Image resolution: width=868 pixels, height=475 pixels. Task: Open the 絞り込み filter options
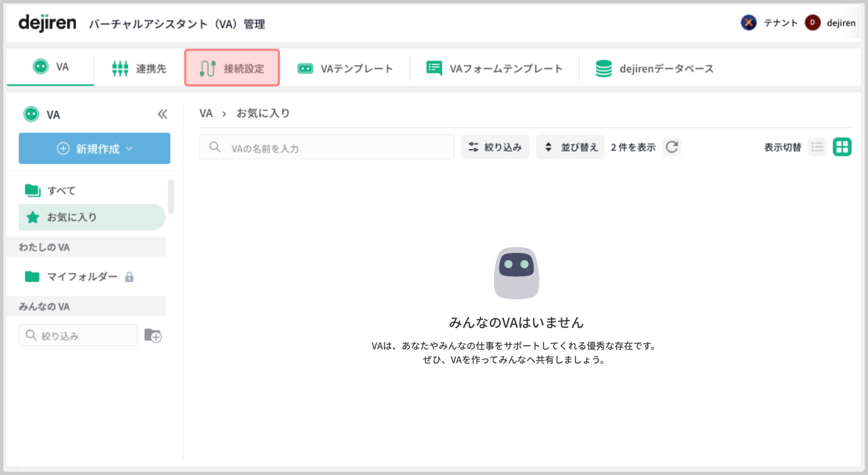click(x=495, y=147)
